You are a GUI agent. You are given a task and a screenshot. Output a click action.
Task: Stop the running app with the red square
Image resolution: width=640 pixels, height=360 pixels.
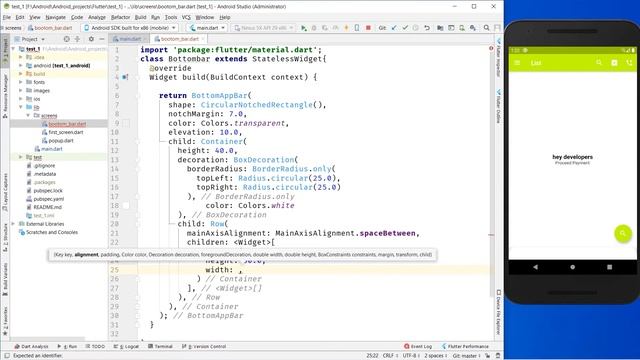pos(368,28)
